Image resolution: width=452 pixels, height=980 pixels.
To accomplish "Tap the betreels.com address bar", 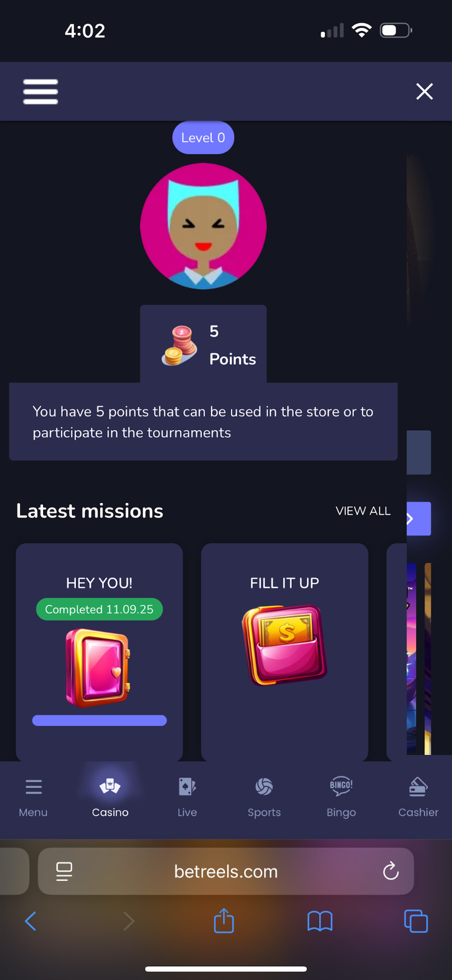I will click(226, 871).
